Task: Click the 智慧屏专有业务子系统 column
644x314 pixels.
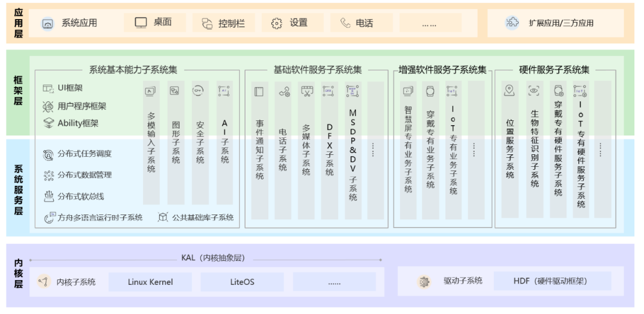Action: click(x=408, y=149)
